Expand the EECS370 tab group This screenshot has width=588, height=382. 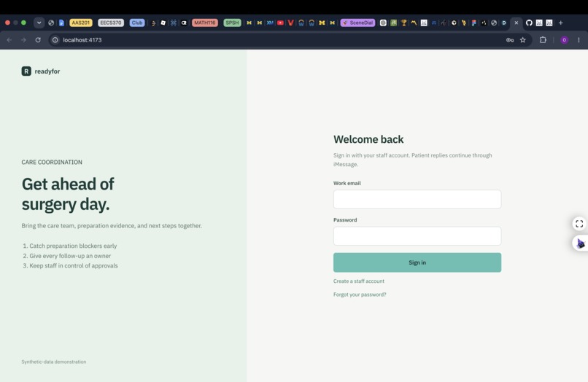[111, 23]
